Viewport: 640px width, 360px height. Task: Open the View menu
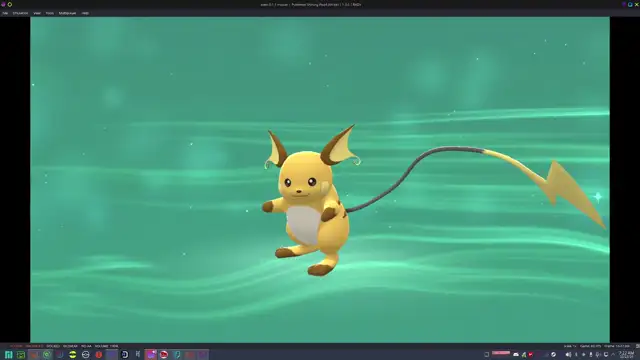pyautogui.click(x=37, y=13)
